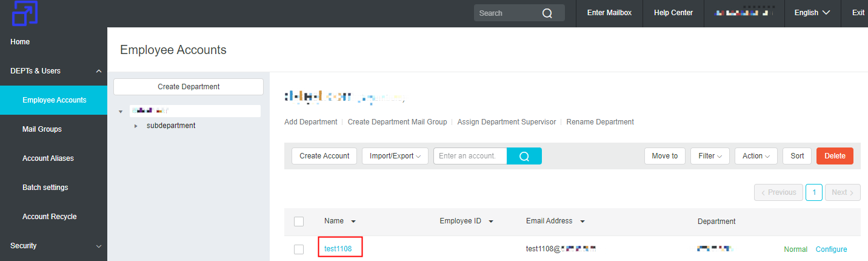
Task: Click the magnifier icon in top search bar
Action: tap(547, 13)
